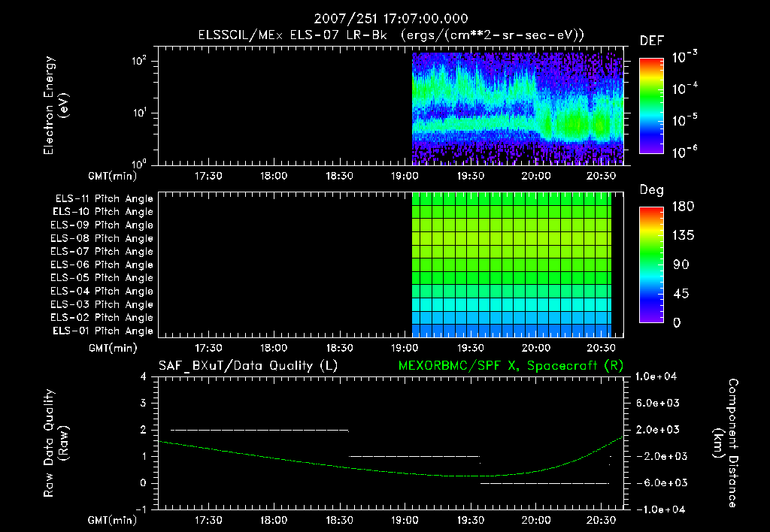Click the DEF color bar scale

coord(651,105)
